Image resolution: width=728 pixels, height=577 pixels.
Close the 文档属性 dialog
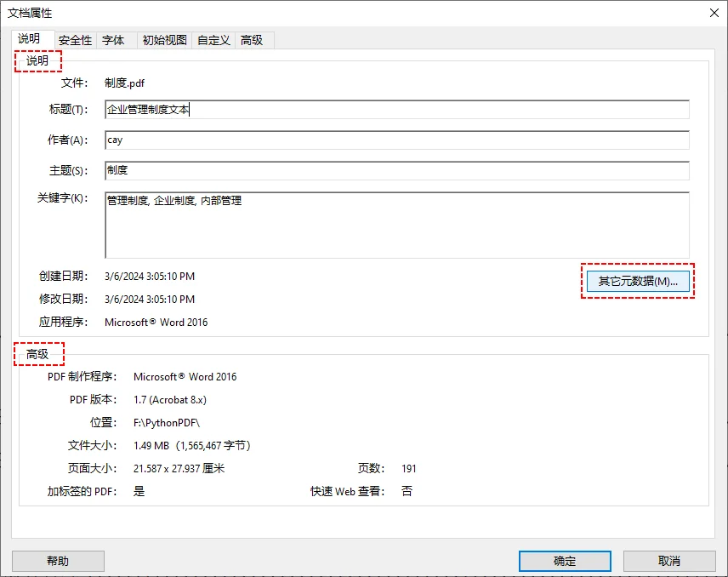(x=714, y=13)
